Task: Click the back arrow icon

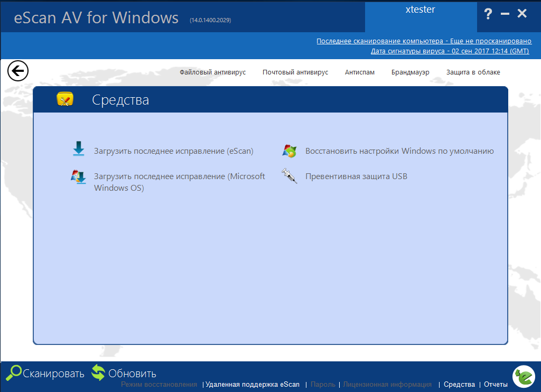Action: [18, 70]
